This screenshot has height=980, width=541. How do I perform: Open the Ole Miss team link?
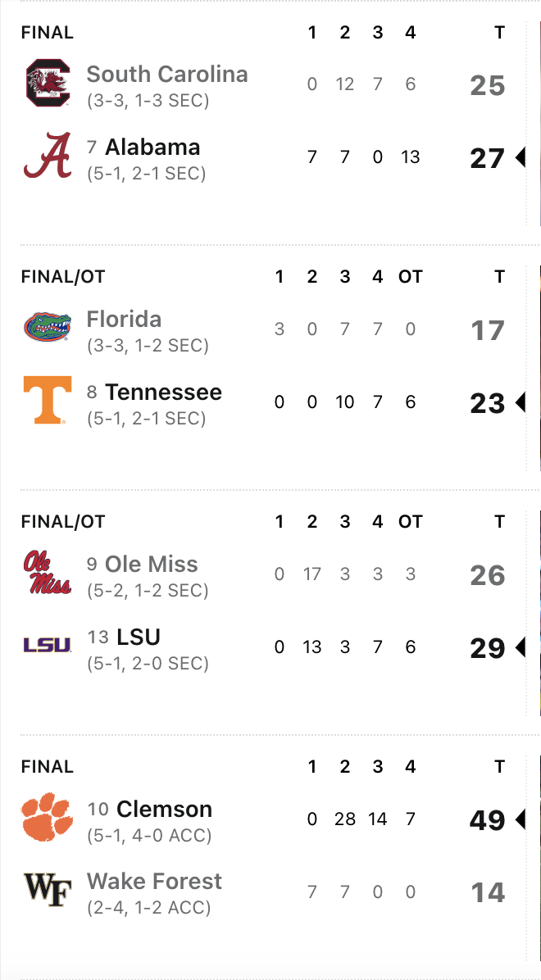click(152, 565)
